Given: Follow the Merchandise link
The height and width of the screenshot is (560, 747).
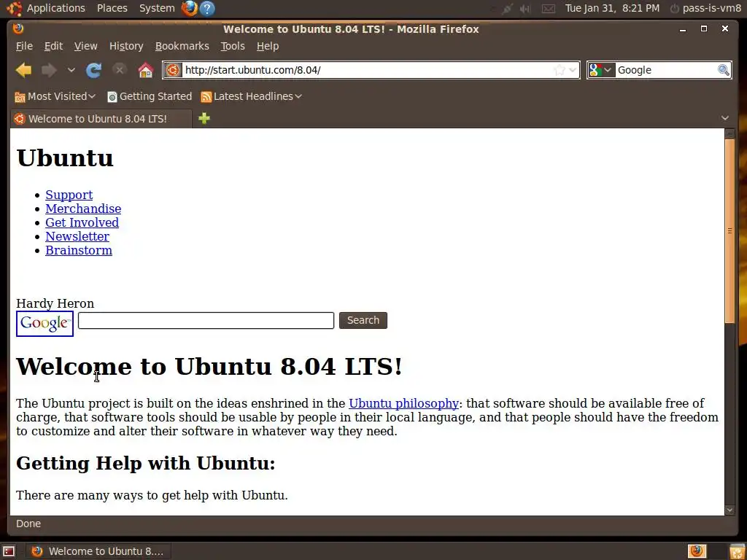Looking at the screenshot, I should pyautogui.click(x=83, y=209).
